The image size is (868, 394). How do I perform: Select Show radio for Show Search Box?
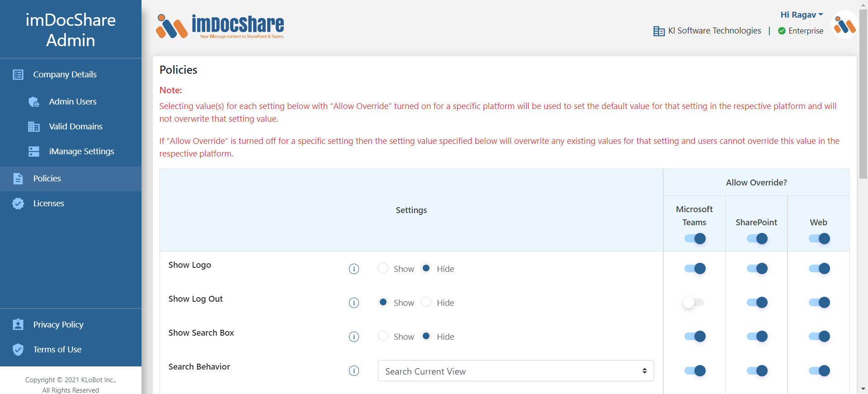(383, 336)
